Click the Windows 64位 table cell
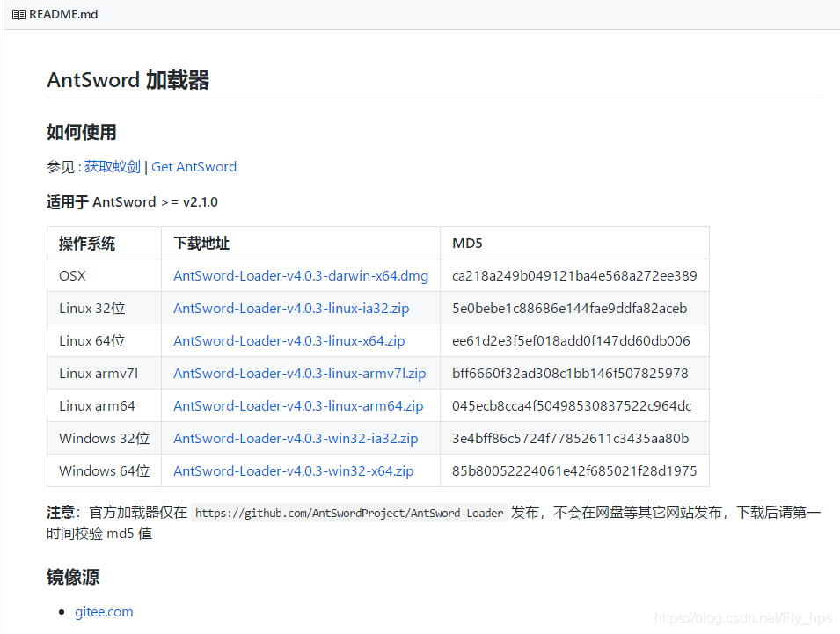 click(x=105, y=471)
